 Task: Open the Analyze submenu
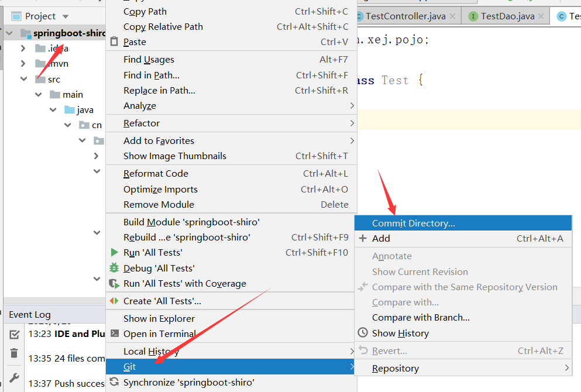[231, 105]
